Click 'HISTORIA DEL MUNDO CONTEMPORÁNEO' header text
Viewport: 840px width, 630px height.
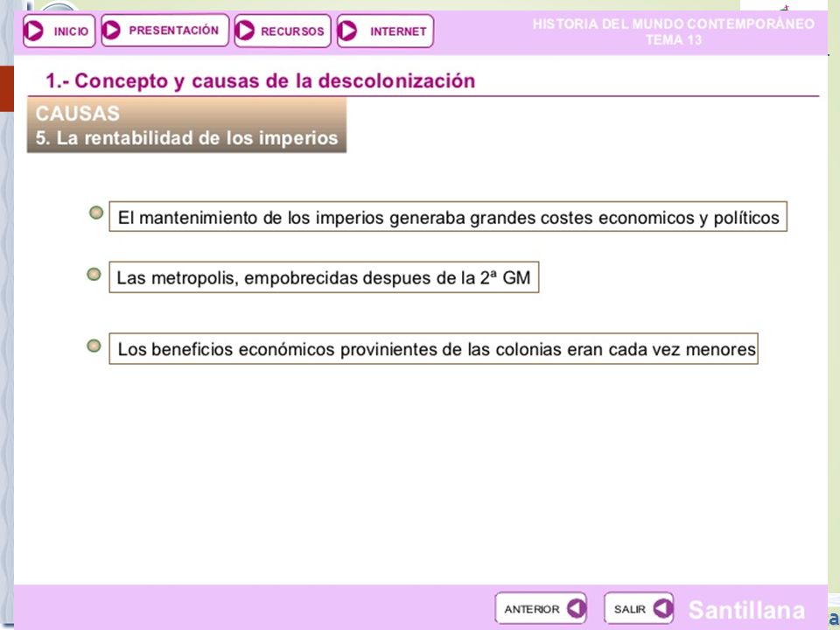[x=674, y=24]
